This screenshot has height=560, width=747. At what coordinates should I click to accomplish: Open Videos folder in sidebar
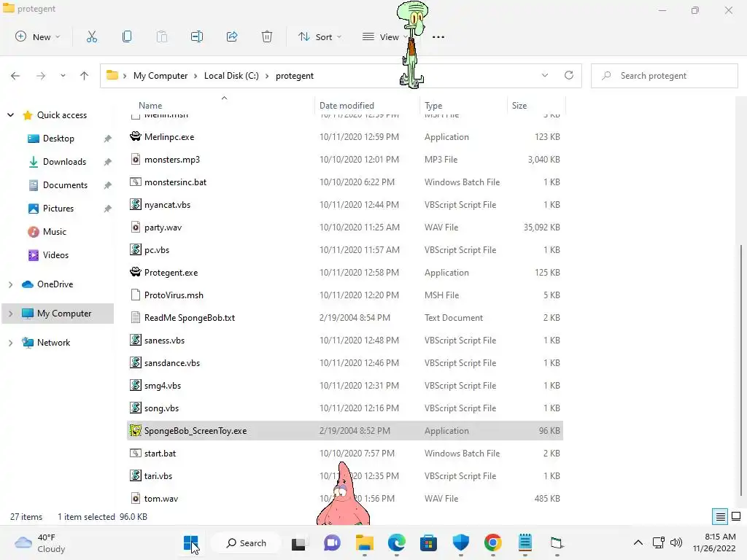pos(49,255)
